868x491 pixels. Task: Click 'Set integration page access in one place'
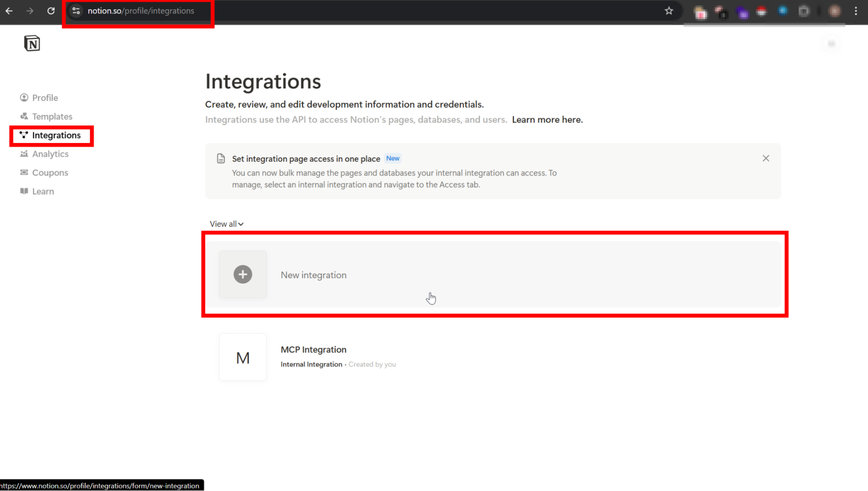point(306,159)
